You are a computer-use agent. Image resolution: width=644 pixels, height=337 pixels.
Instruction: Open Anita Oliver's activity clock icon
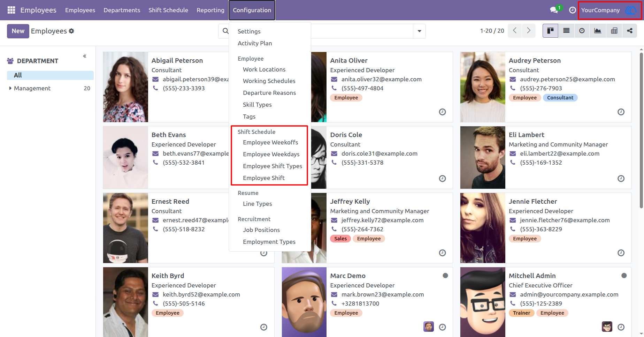pos(442,112)
